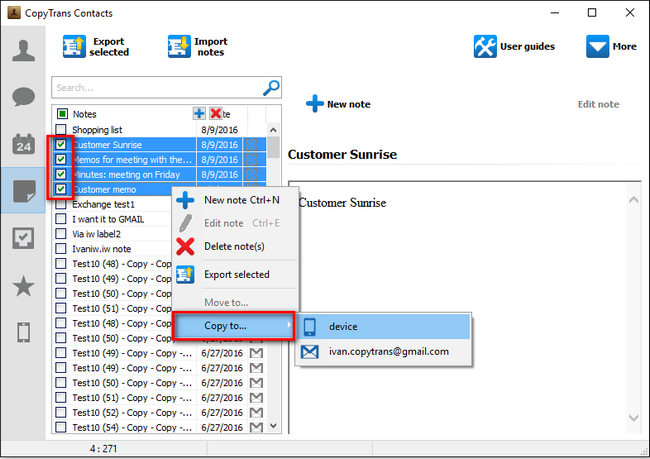Image resolution: width=650 pixels, height=459 pixels.
Task: Choose Edit note in context menu
Action: click(x=235, y=223)
